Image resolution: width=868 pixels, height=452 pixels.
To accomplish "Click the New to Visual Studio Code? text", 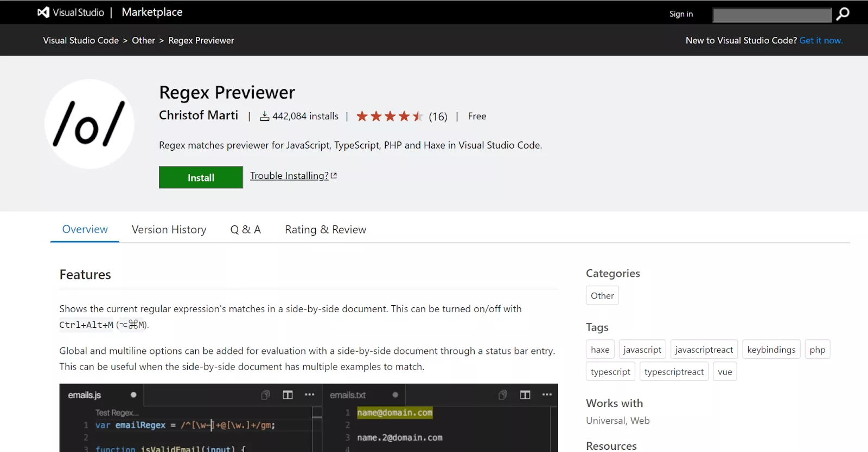I will click(x=741, y=41).
